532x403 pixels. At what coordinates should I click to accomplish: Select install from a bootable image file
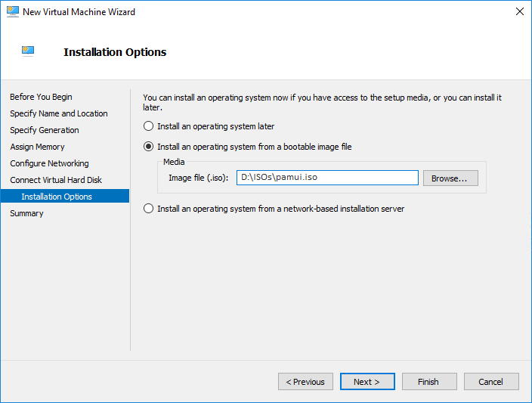[148, 147]
